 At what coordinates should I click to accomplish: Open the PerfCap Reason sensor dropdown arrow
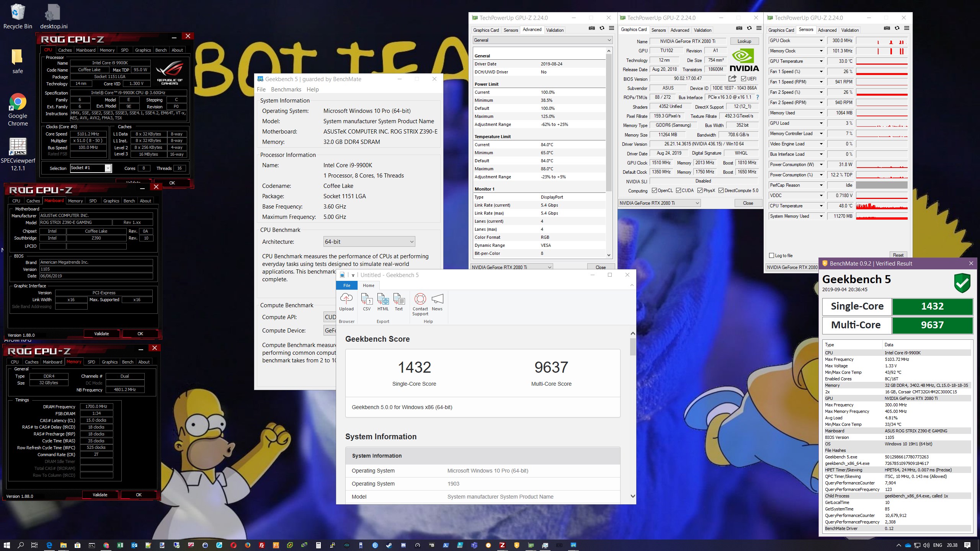pos(821,185)
